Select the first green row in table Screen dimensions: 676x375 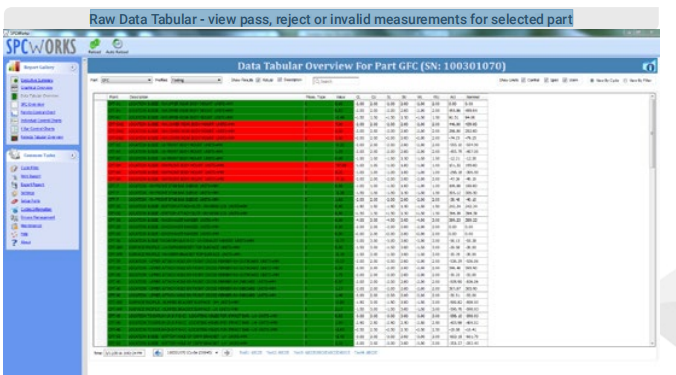[231, 104]
